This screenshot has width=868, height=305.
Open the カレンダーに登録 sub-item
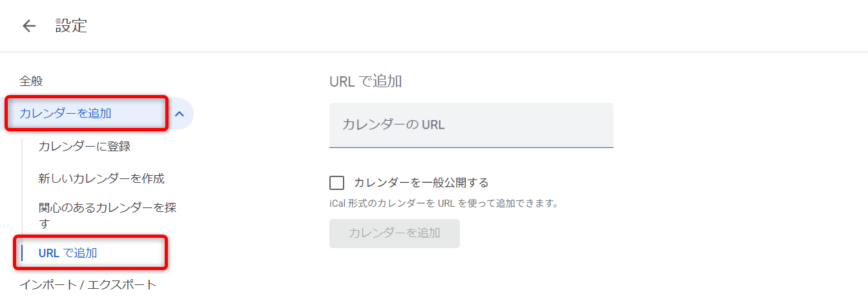[x=85, y=147]
